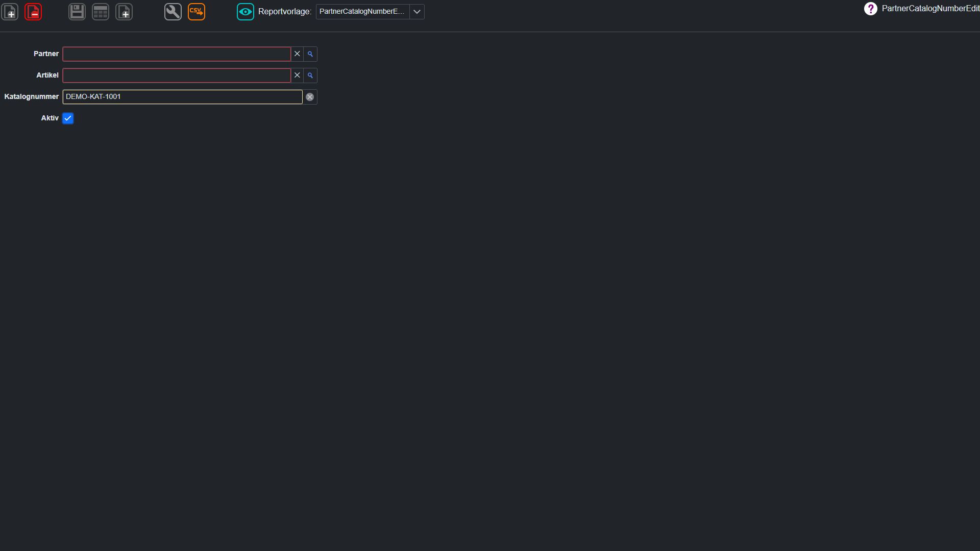Uncheck the Aktiv checkbox
This screenshot has width=980, height=551.
68,118
